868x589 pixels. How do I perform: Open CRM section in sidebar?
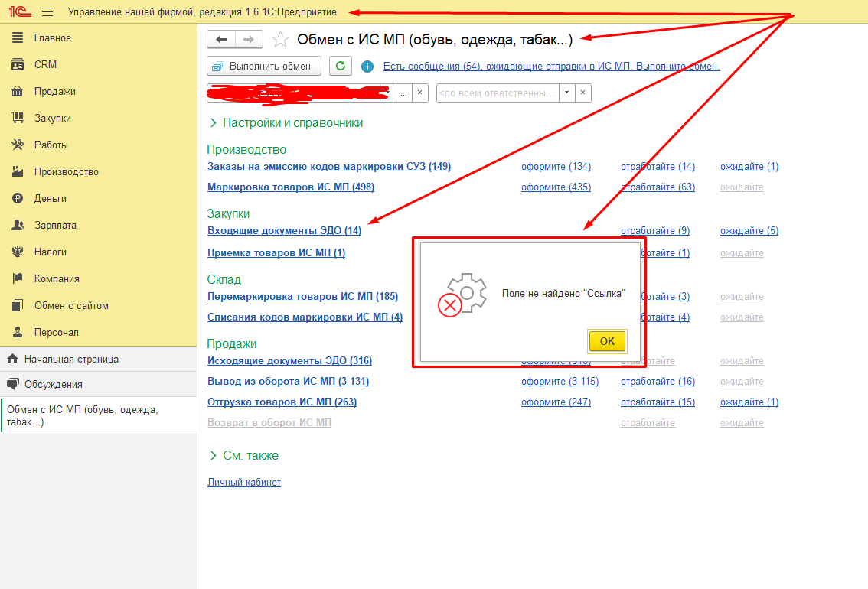click(x=45, y=65)
